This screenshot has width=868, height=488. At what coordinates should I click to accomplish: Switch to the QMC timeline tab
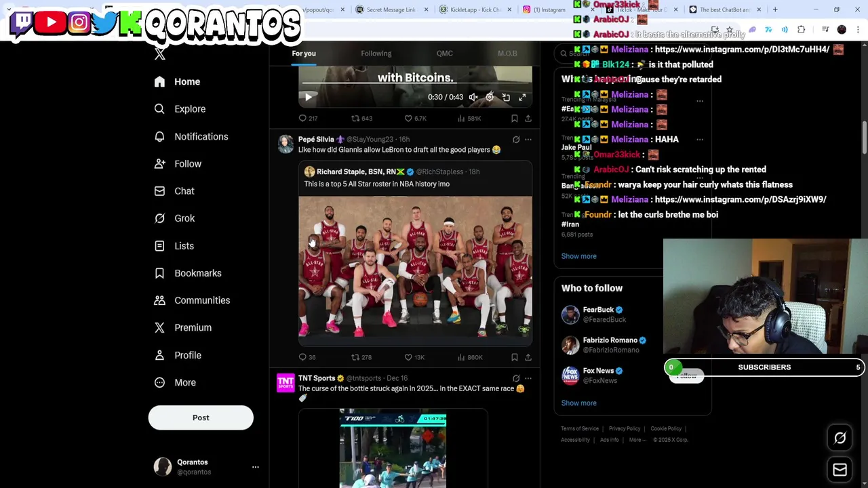(444, 54)
